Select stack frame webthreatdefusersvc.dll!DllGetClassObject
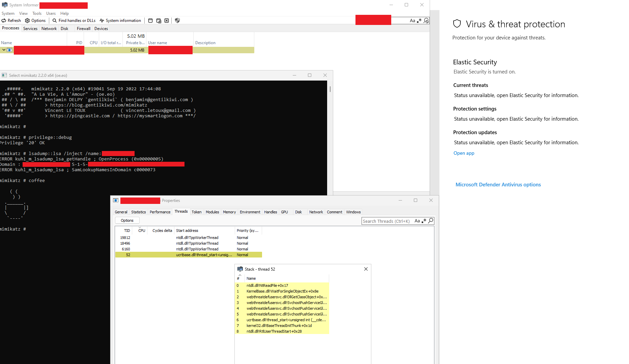Screen dimensions: 629x364 coord(282,297)
